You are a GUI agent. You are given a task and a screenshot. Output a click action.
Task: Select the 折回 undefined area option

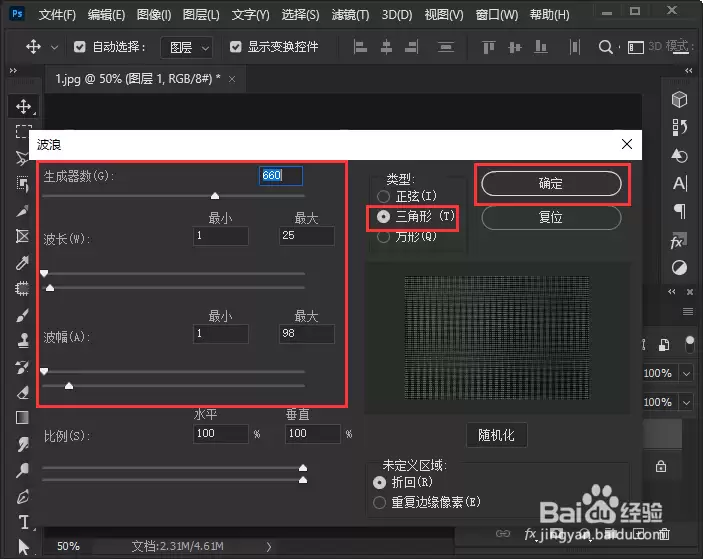pyautogui.click(x=379, y=482)
